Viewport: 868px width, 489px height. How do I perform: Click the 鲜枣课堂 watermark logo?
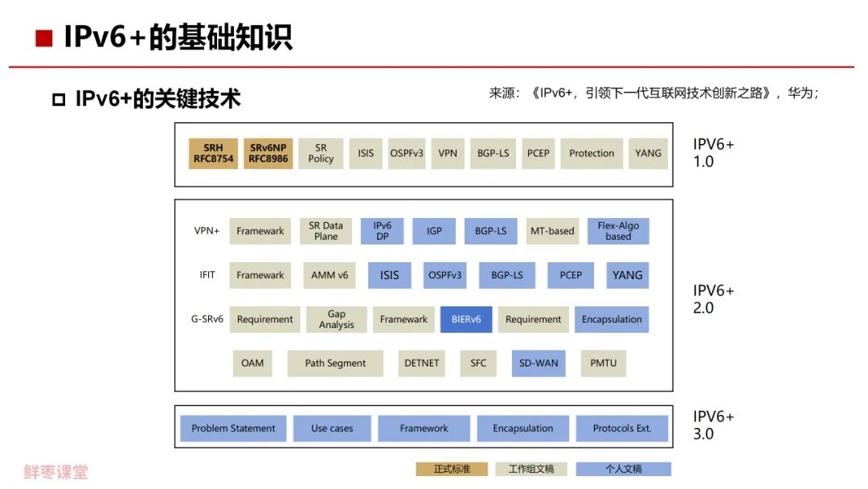tap(56, 472)
